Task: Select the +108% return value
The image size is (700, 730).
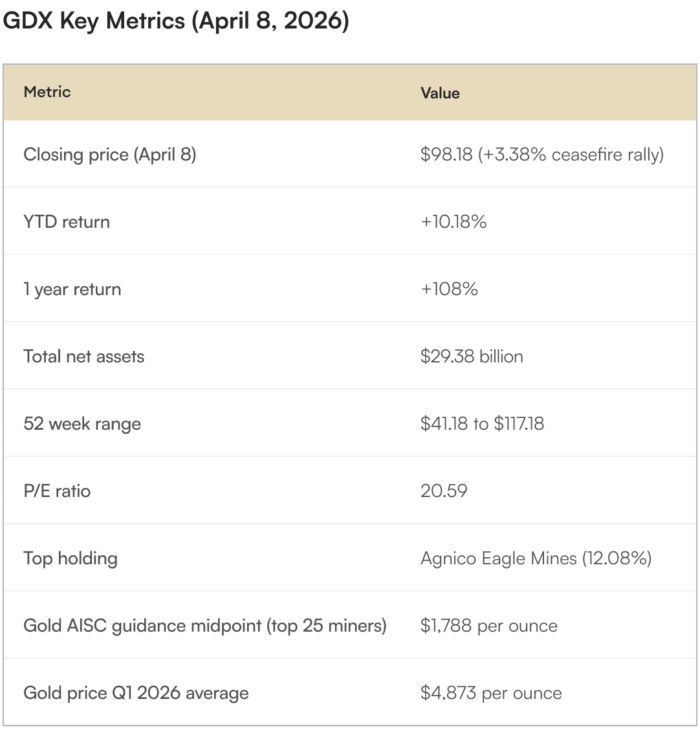Action: [x=449, y=289]
